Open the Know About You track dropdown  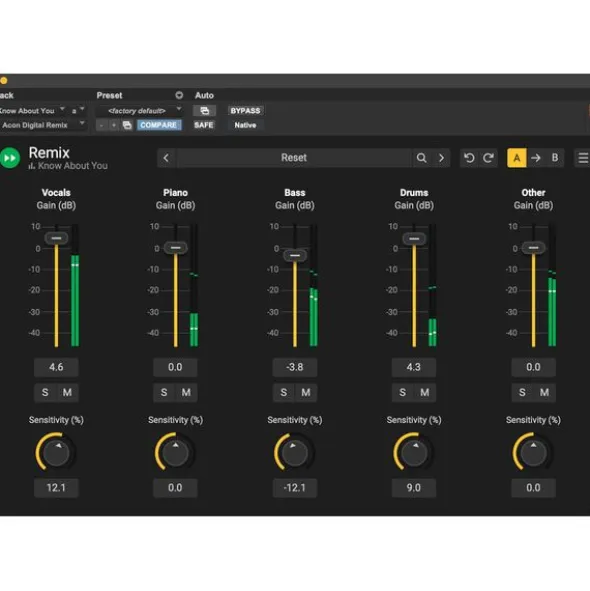click(x=32, y=111)
